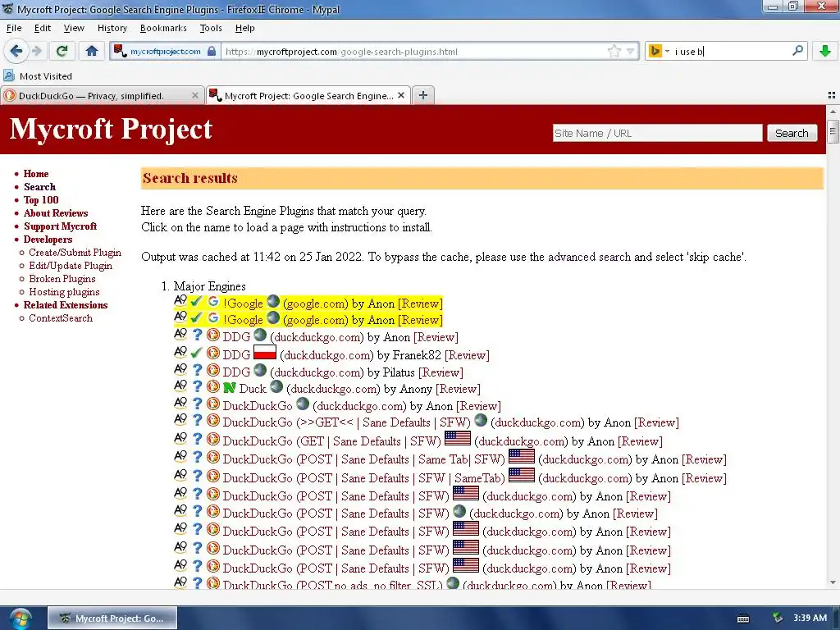
Task: Click the scrollbar down arrow
Action: (x=832, y=583)
